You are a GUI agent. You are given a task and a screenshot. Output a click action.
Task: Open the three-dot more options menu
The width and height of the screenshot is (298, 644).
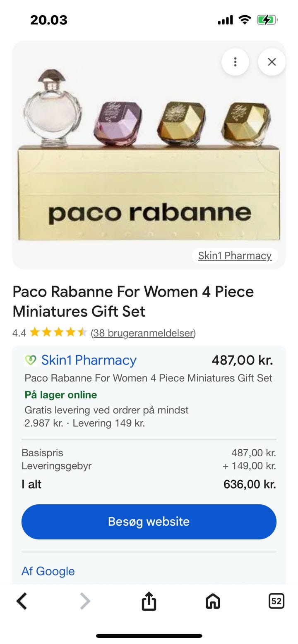235,62
